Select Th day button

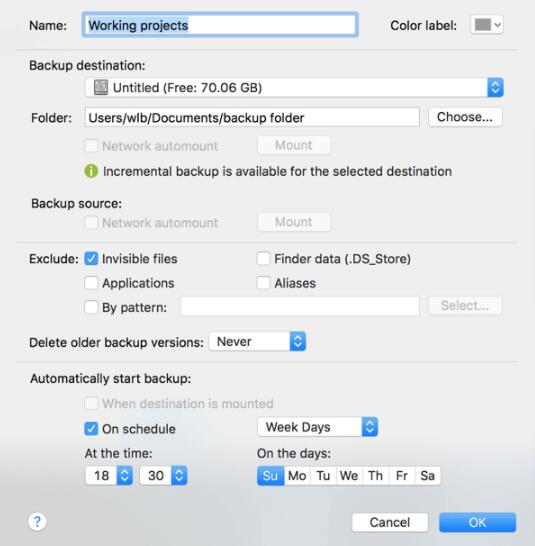click(375, 476)
